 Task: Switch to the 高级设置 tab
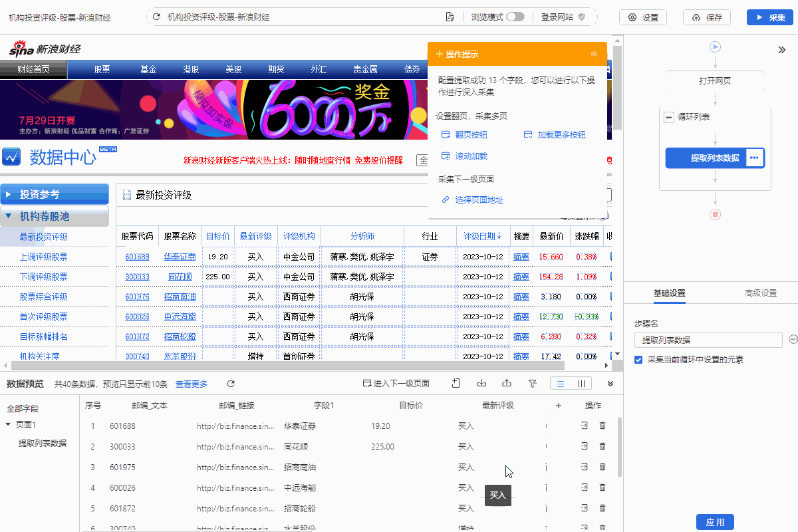[759, 293]
